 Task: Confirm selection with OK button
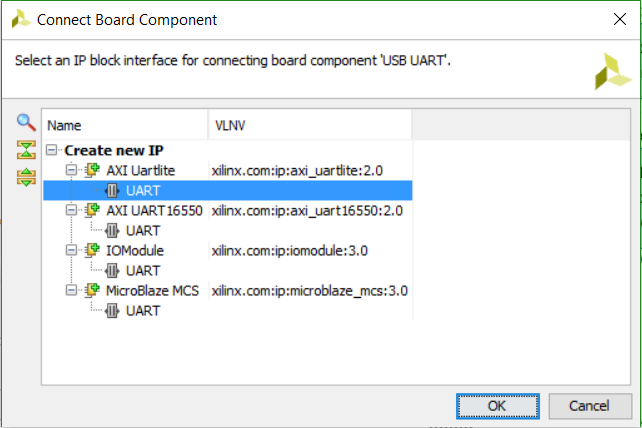point(497,406)
